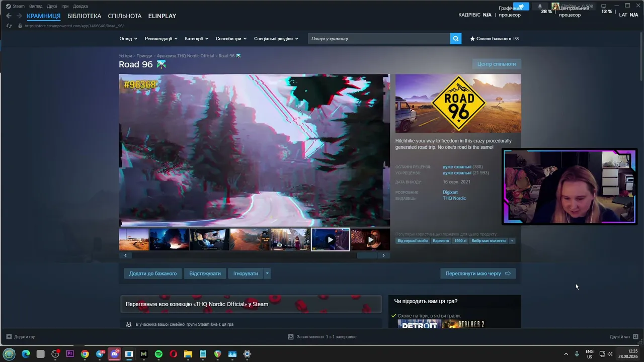Open Spotify from taskbar
The height and width of the screenshot is (362, 644).
(x=158, y=354)
